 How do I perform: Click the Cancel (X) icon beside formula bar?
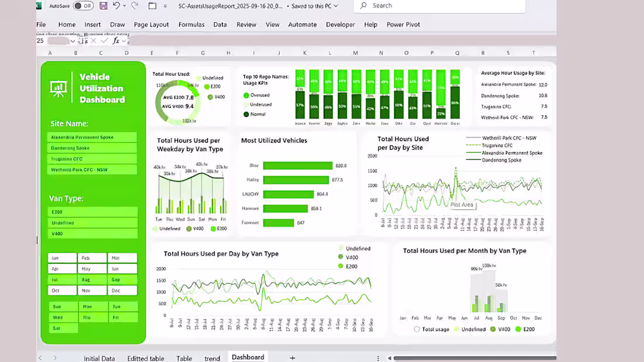[x=93, y=40]
